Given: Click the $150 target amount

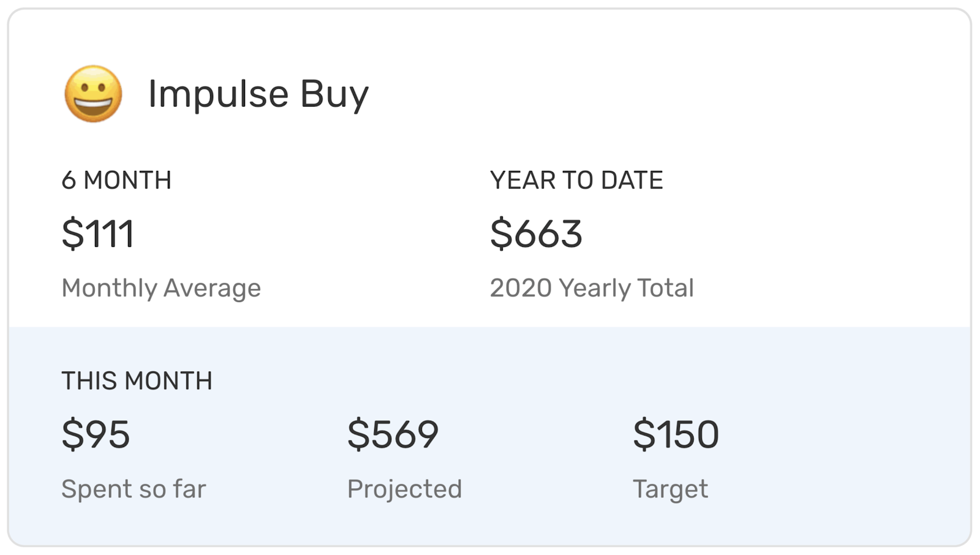Looking at the screenshot, I should click(x=676, y=434).
